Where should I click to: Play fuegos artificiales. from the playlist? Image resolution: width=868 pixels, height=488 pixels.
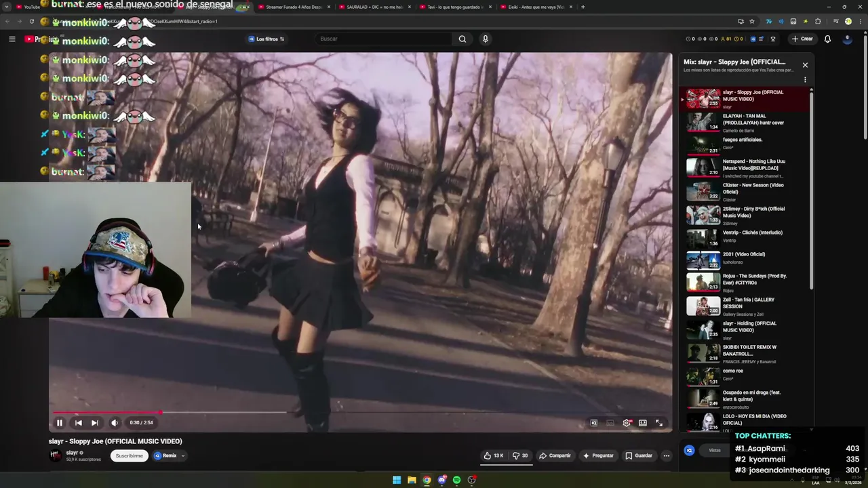click(746, 144)
